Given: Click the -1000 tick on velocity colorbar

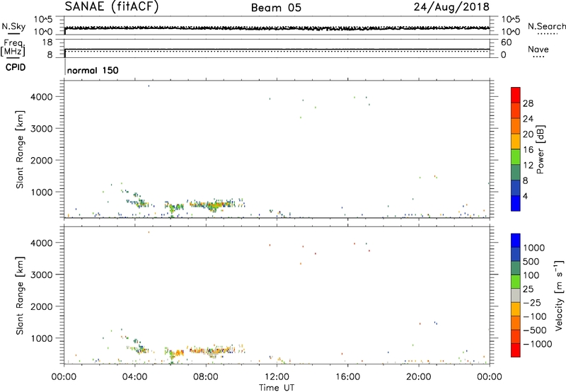Looking at the screenshot, I should tap(537, 344).
